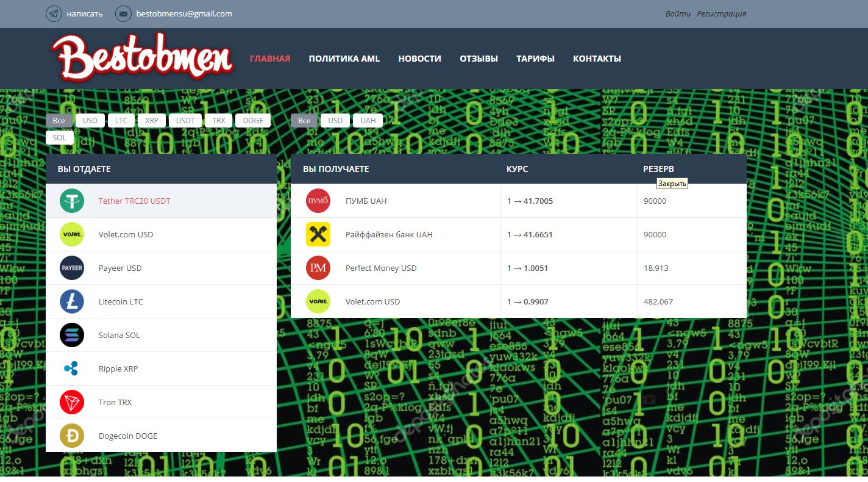Filter give currencies by USDT
The width and height of the screenshot is (868, 482).
pyautogui.click(x=185, y=120)
